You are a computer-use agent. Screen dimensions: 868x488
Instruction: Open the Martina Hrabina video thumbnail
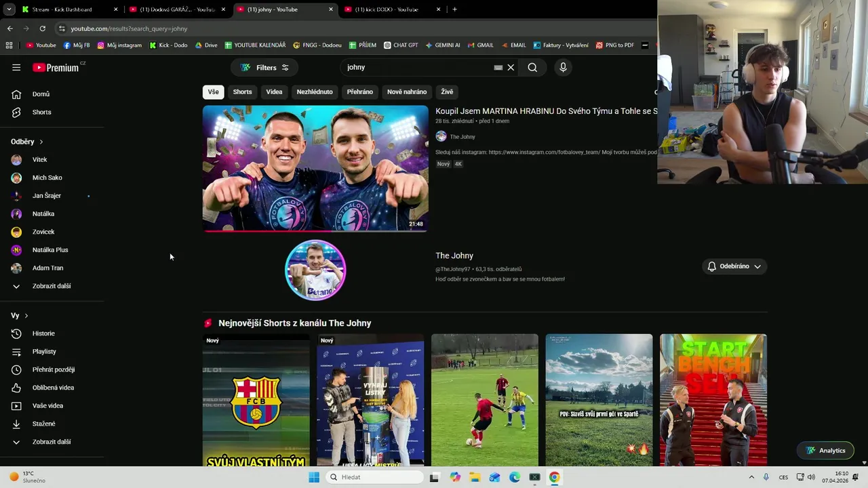pyautogui.click(x=315, y=169)
